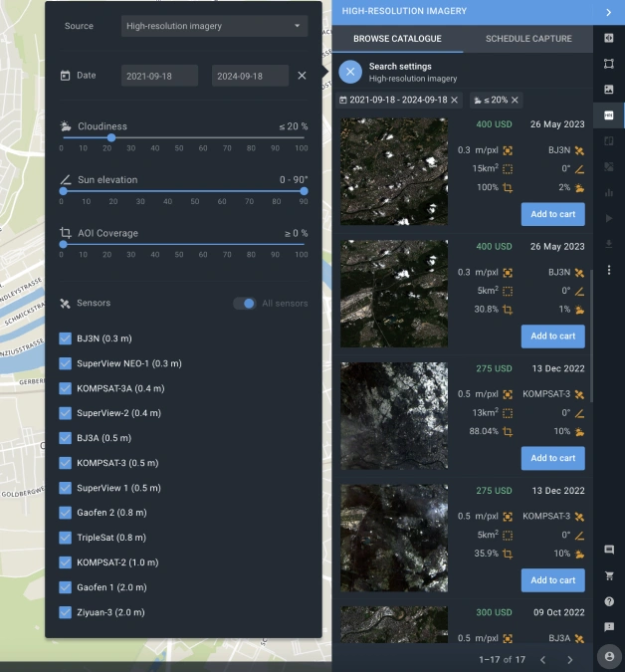Screen dimensions: 625x672
Task: Open the timelapse play sidebar icon
Action: (609, 219)
